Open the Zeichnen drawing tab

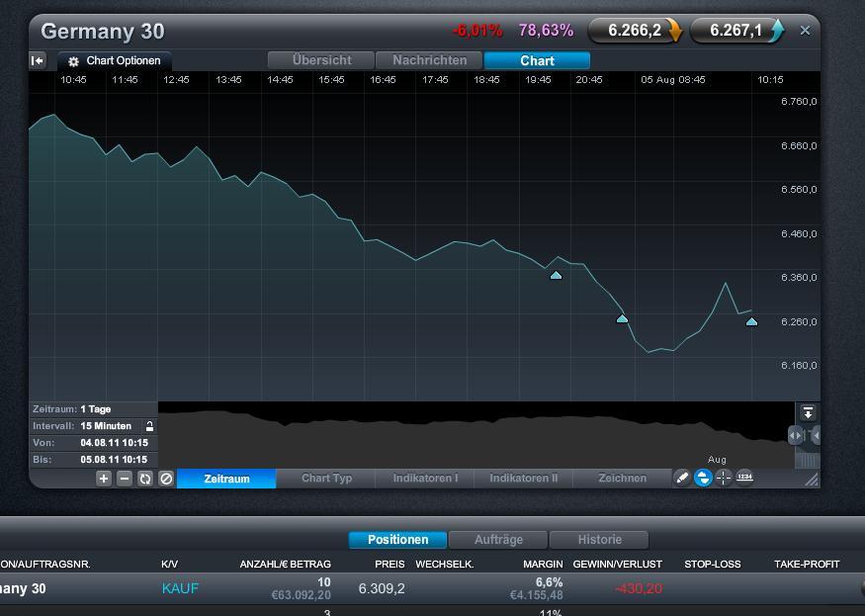622,478
